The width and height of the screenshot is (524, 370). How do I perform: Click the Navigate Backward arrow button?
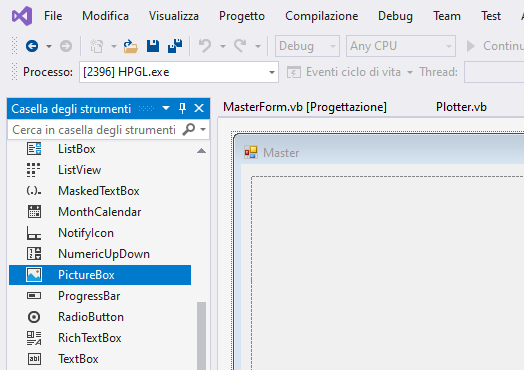tap(32, 46)
